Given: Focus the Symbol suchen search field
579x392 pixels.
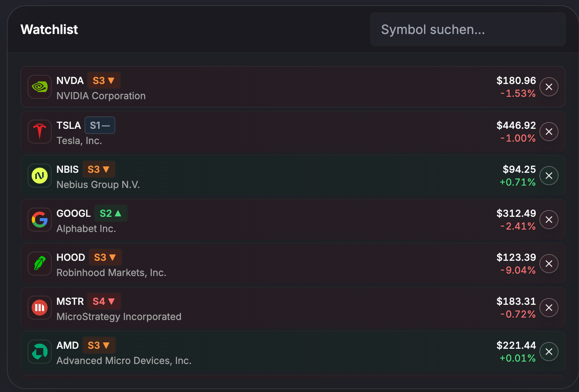Looking at the screenshot, I should (467, 29).
